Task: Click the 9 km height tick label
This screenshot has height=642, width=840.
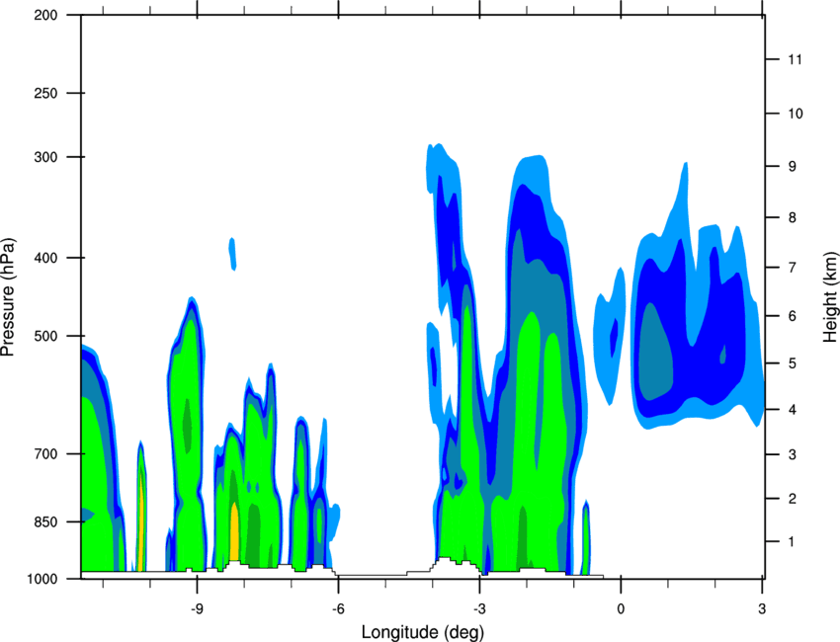Action: 792,166
